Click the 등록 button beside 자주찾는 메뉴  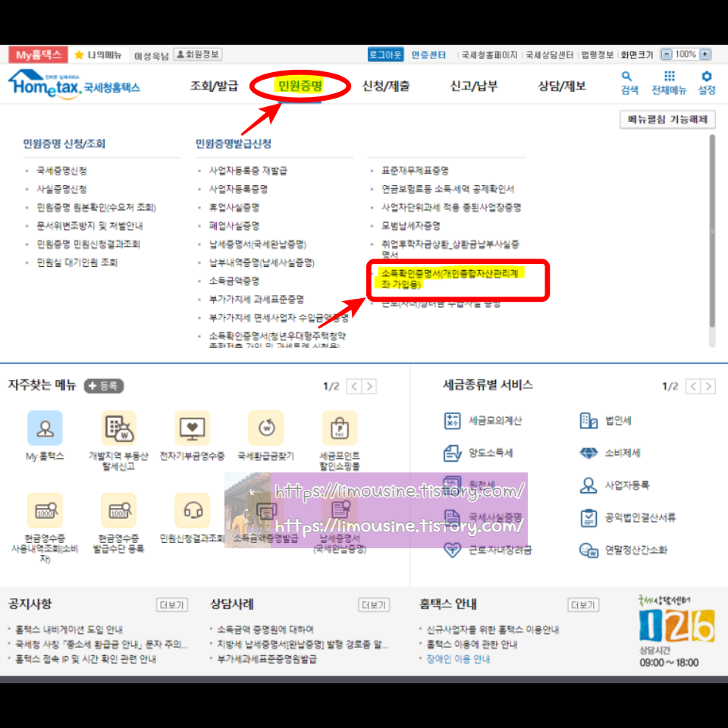[x=104, y=386]
